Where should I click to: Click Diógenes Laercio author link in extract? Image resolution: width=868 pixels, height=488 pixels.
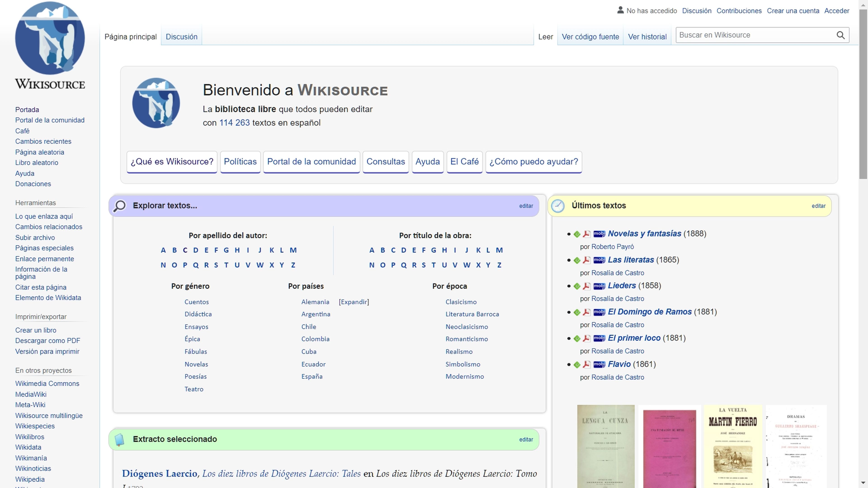coord(159,474)
